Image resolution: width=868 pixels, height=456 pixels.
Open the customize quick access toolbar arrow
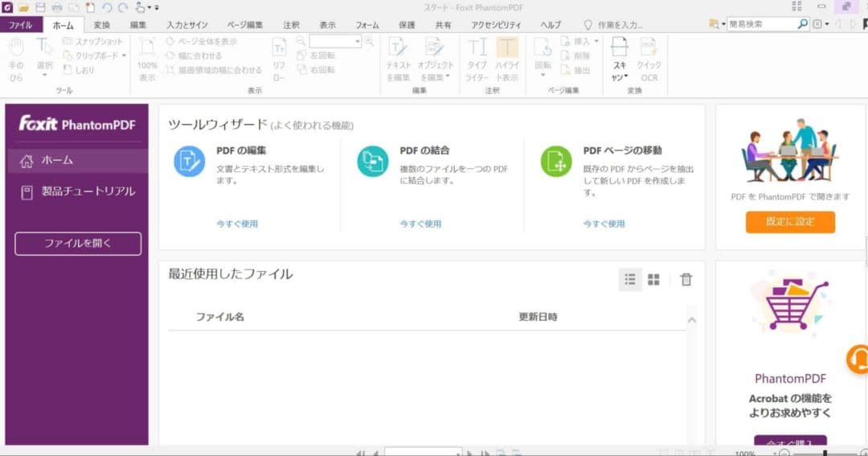coord(157,8)
